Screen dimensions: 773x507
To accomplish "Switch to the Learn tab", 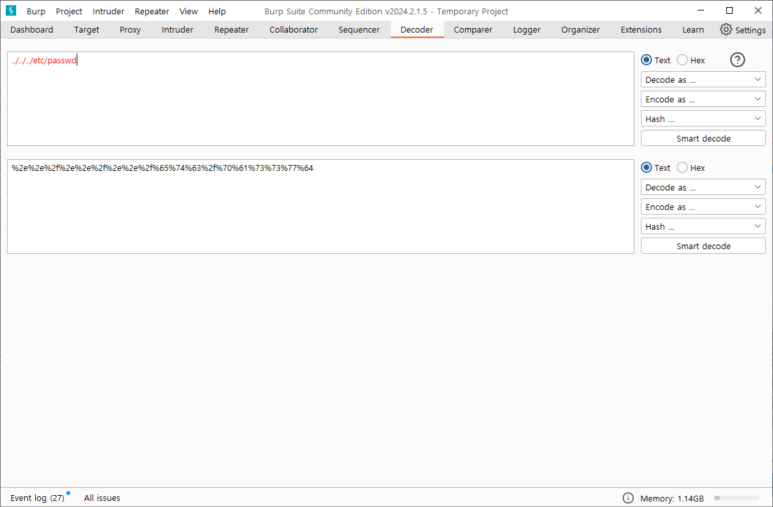I will click(693, 30).
